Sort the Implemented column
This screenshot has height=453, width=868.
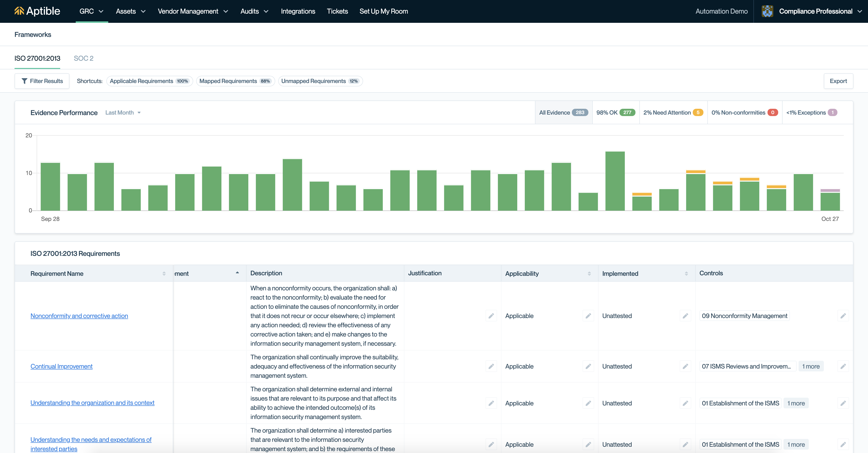click(x=686, y=274)
